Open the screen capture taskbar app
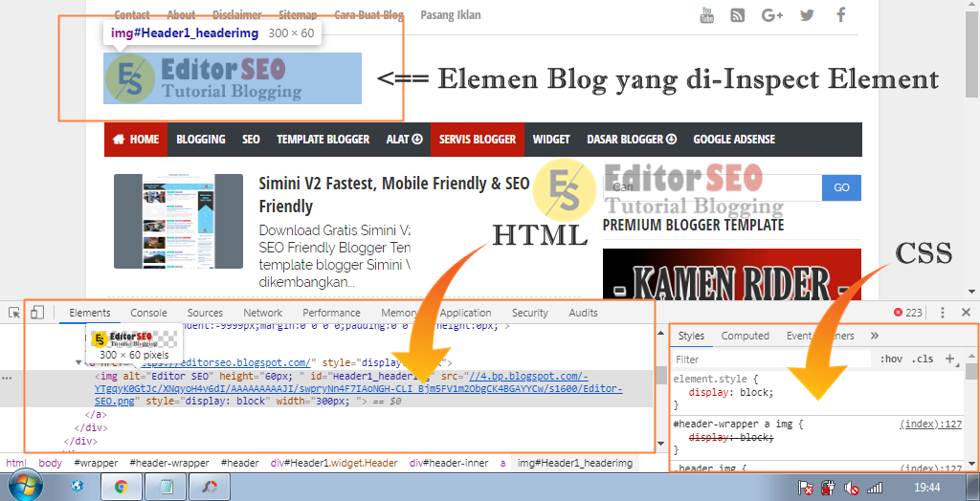 (x=210, y=486)
